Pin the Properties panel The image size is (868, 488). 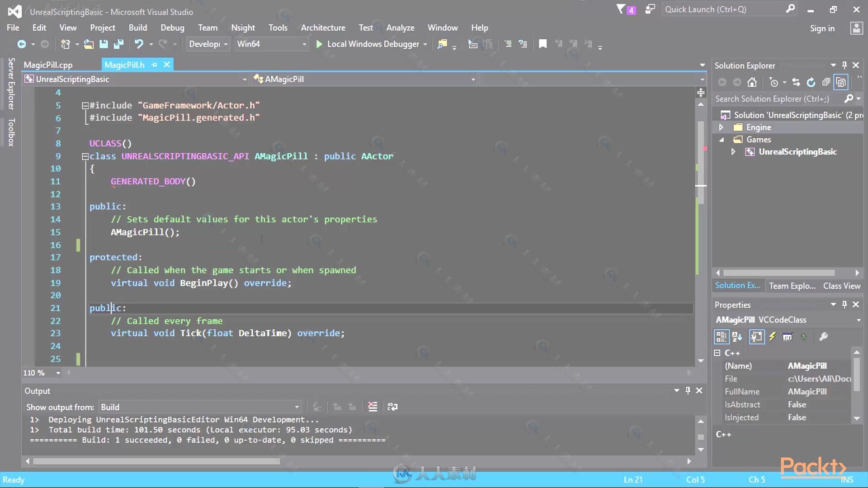pyautogui.click(x=844, y=305)
